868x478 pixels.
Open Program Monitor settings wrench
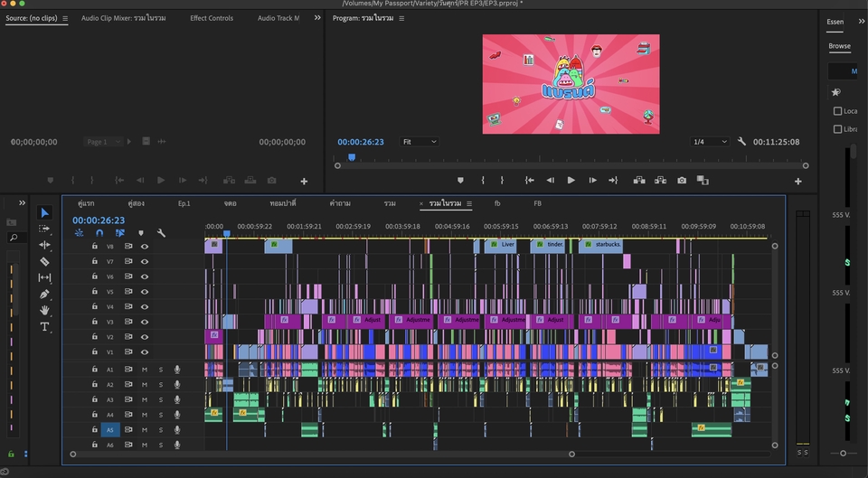pyautogui.click(x=741, y=142)
